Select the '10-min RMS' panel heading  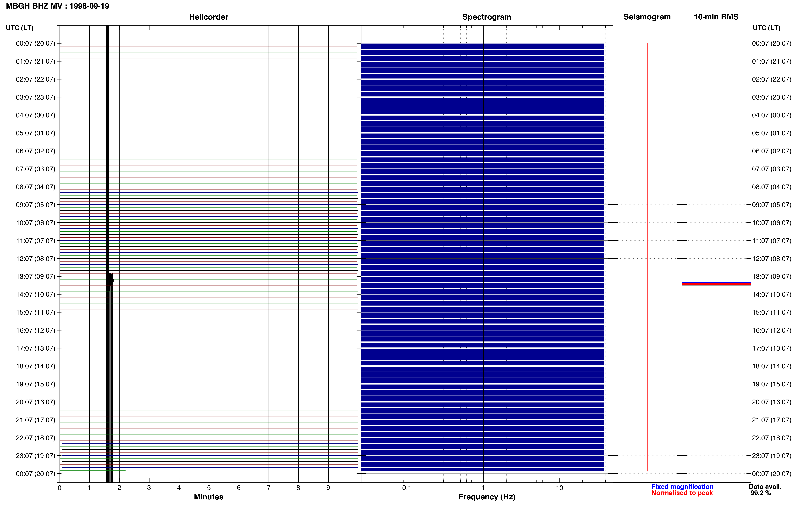tap(716, 17)
